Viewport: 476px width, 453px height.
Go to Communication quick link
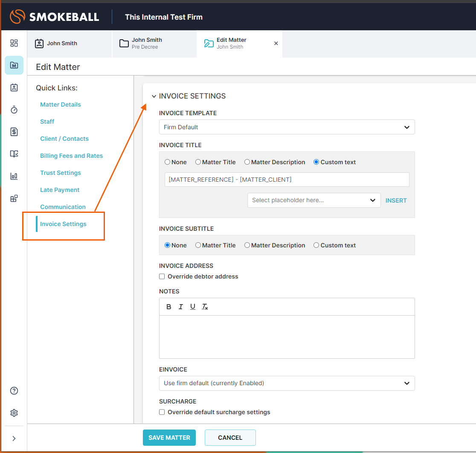coord(63,207)
